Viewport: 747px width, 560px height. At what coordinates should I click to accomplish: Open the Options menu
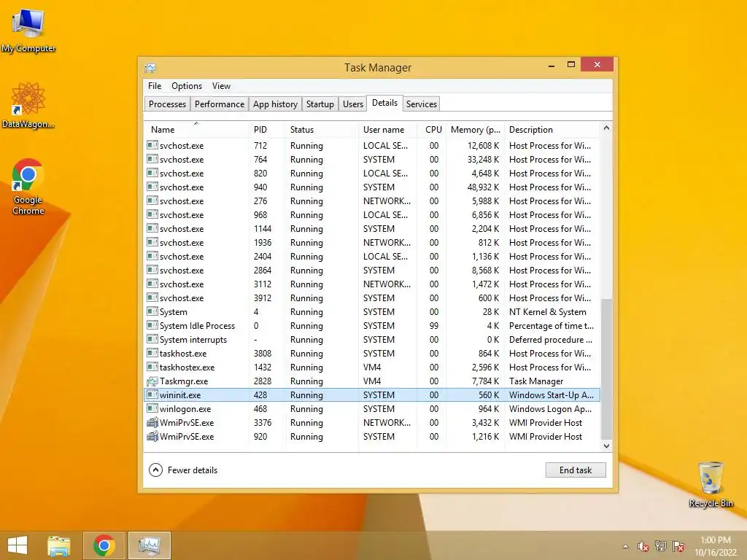pyautogui.click(x=187, y=86)
